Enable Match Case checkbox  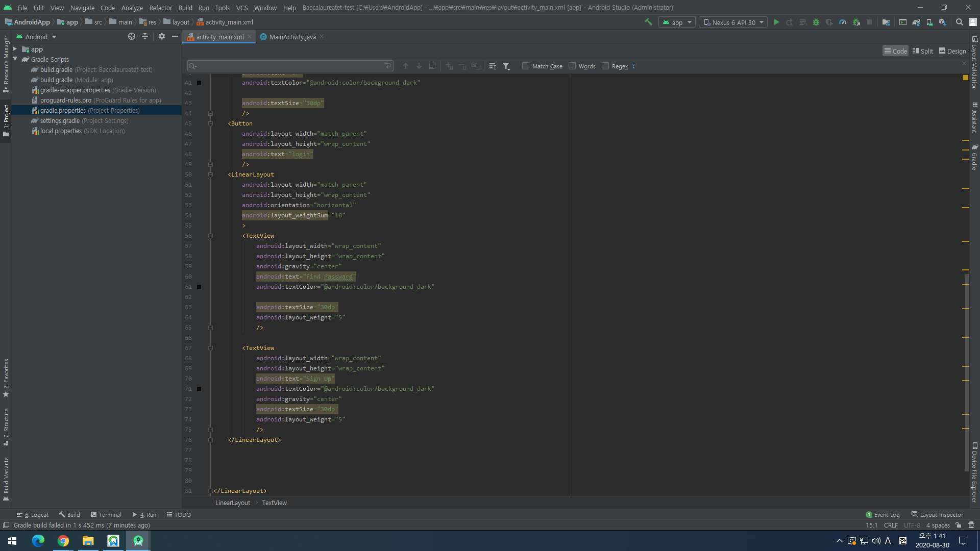point(526,66)
